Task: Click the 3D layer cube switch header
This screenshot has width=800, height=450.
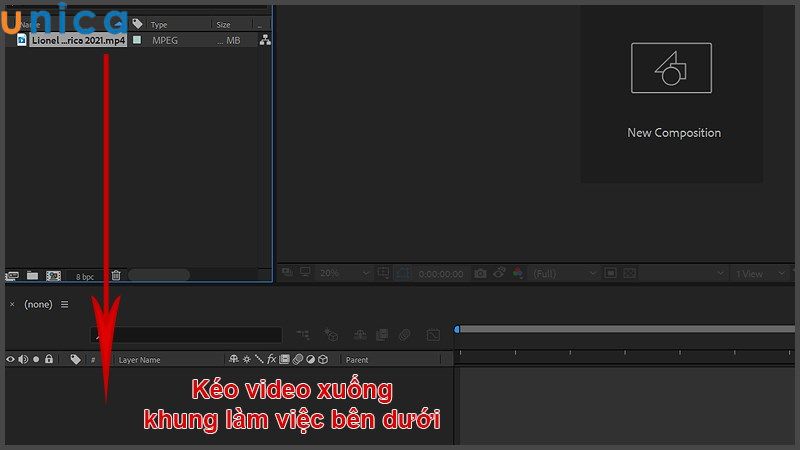Action: (323, 359)
